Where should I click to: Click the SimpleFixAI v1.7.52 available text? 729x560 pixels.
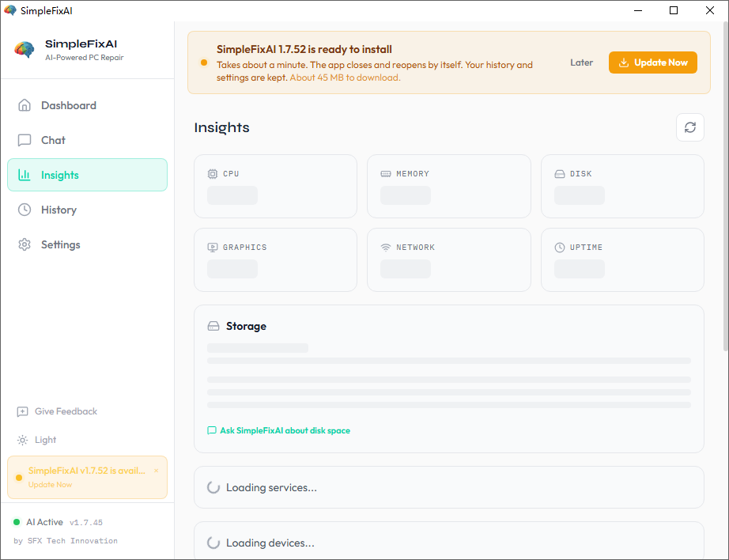(x=87, y=471)
